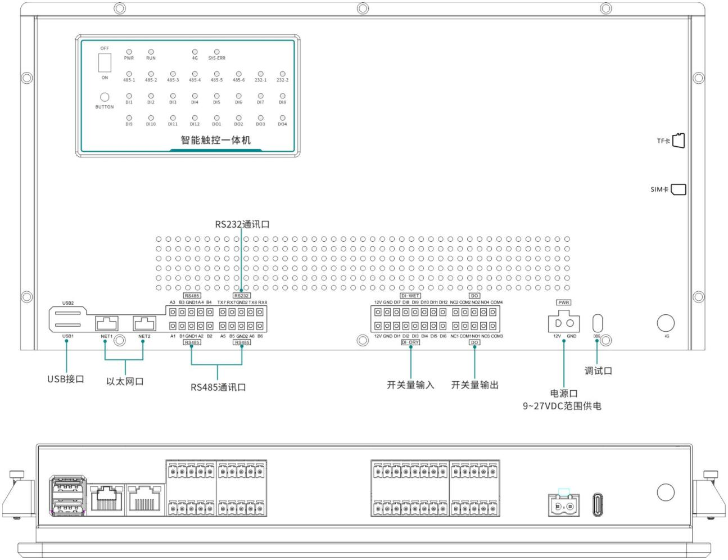Click the 智能触控一体机 title text

[215, 140]
